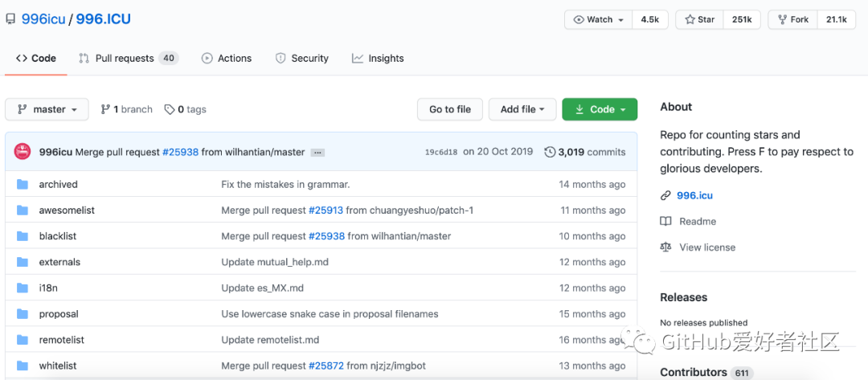Viewport: 868px width, 380px height.
Task: Toggle Watch on this repository
Action: pos(599,19)
